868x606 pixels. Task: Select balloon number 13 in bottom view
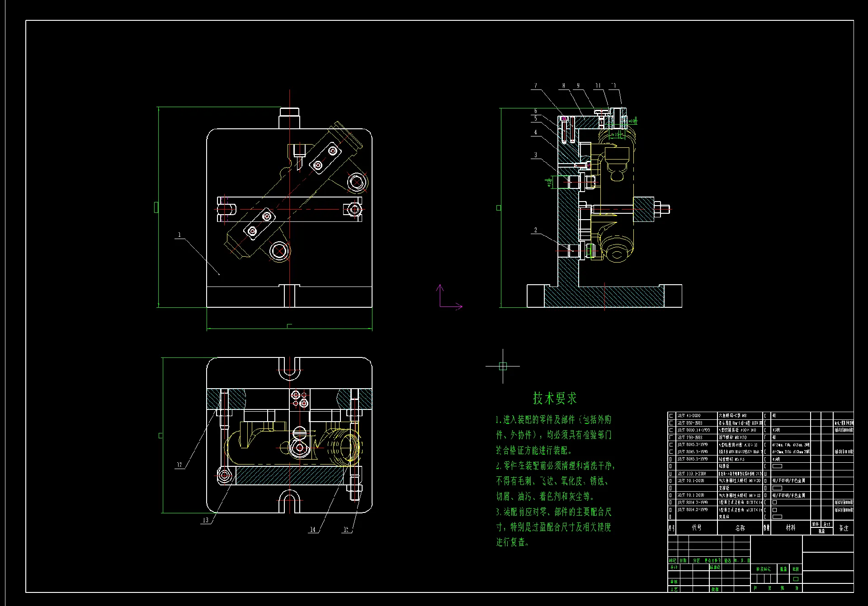206,520
